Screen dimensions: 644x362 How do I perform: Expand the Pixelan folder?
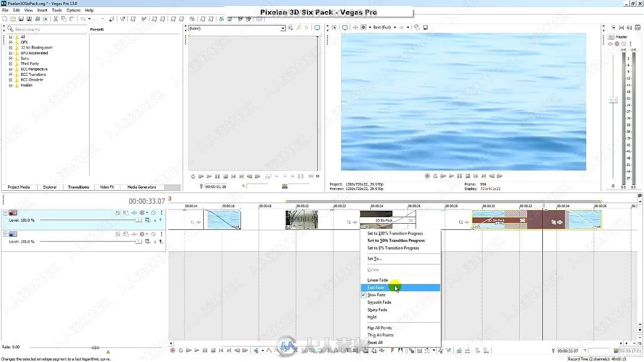10,85
